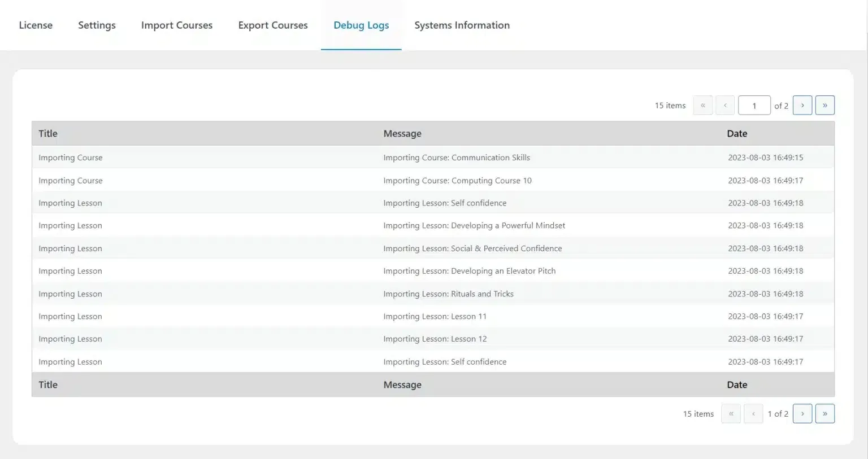Jump to first page using bottom pagination

[x=731, y=413]
